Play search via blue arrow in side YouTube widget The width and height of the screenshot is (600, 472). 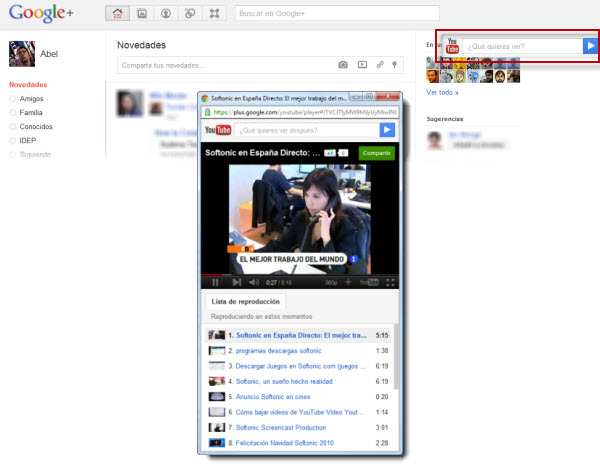(590, 46)
